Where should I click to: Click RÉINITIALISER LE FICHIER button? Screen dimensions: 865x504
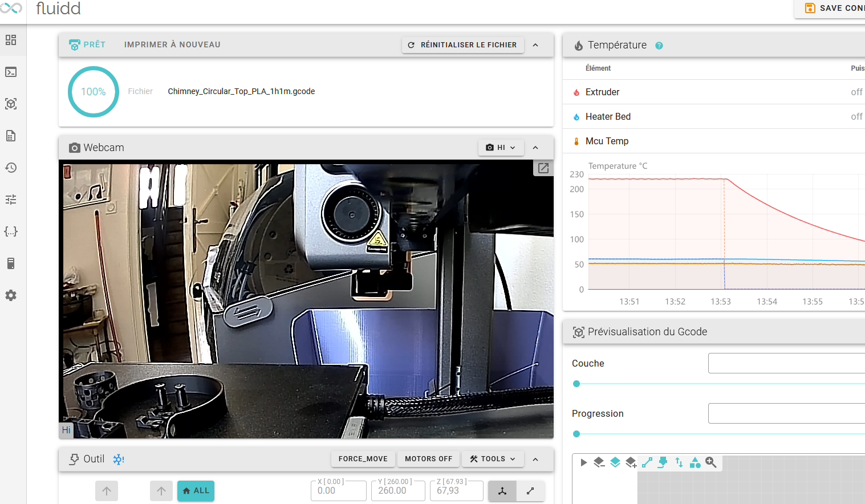463,45
